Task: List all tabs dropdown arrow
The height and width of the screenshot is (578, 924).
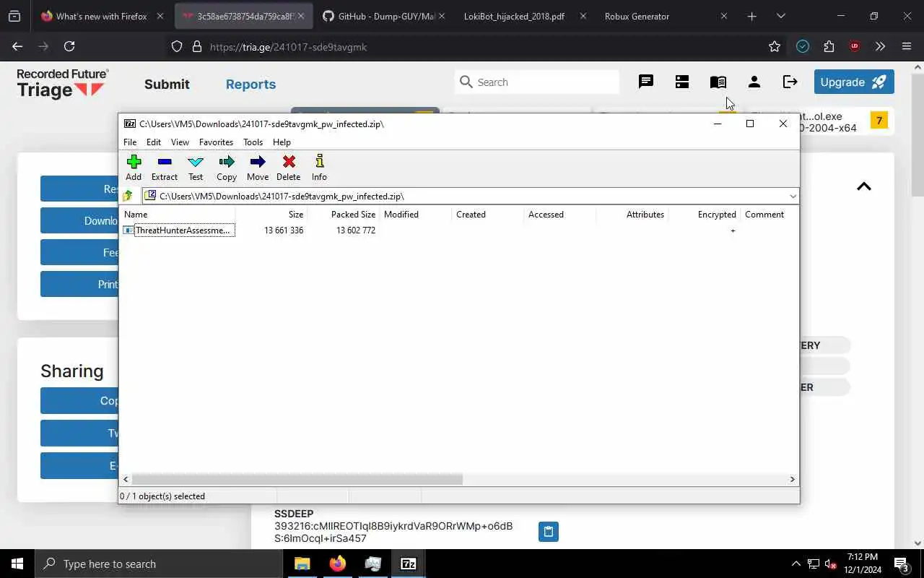Action: 780,16
